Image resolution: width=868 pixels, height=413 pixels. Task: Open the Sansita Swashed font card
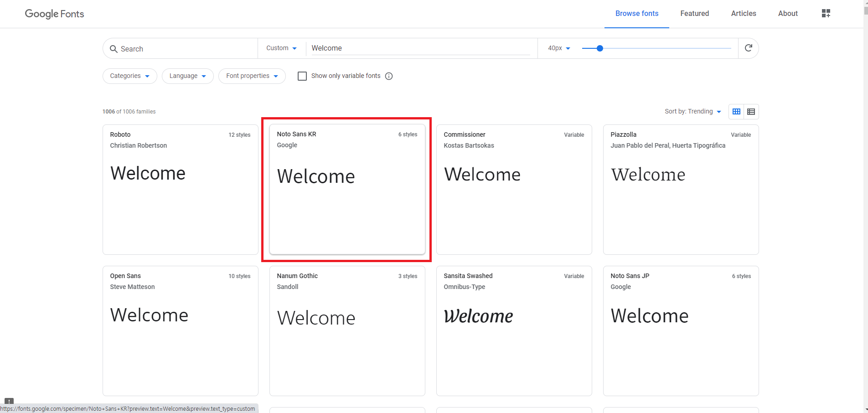click(x=514, y=331)
